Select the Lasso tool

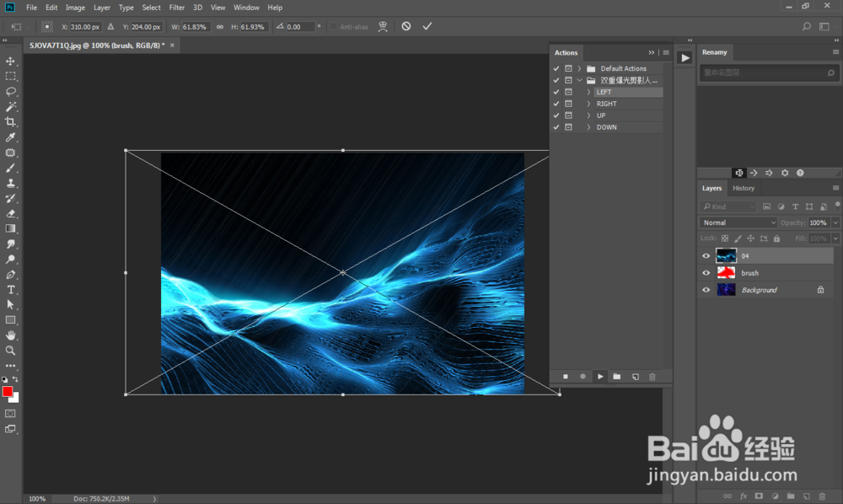pyautogui.click(x=10, y=91)
